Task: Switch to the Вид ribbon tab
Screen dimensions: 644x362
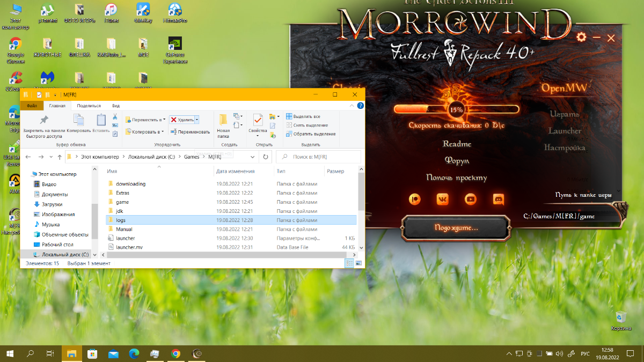Action: coord(116,106)
